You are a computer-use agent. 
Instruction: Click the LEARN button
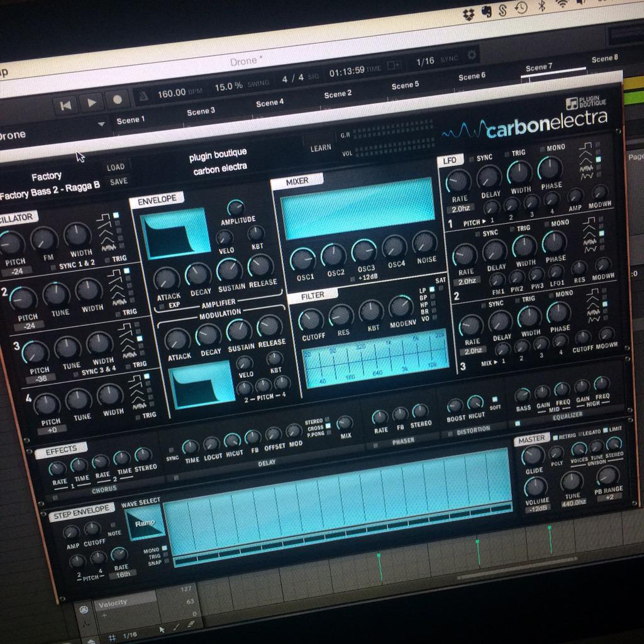coord(320,148)
